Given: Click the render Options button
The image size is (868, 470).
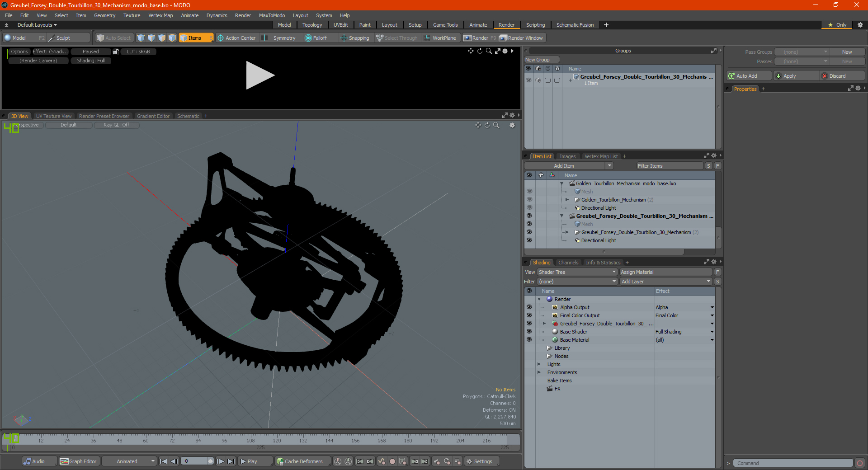Looking at the screenshot, I should point(19,52).
